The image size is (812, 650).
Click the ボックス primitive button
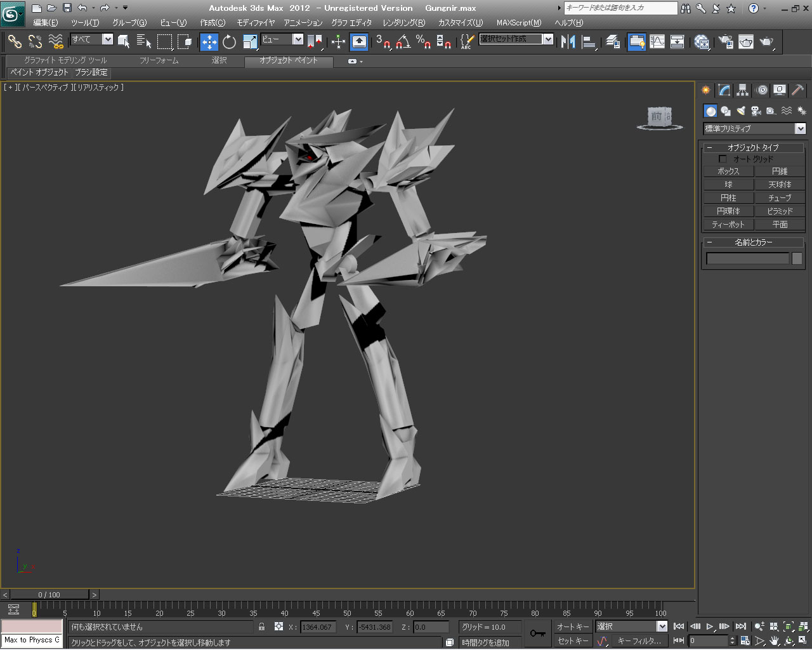pos(728,171)
